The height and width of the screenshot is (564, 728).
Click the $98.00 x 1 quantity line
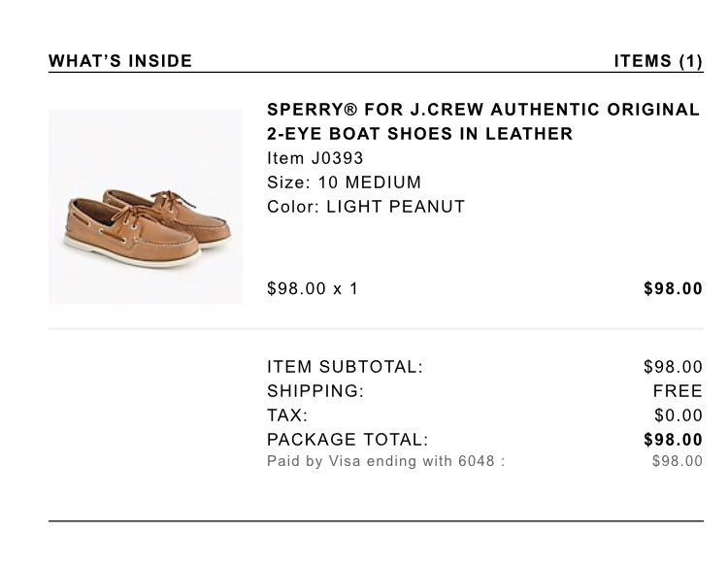click(313, 288)
